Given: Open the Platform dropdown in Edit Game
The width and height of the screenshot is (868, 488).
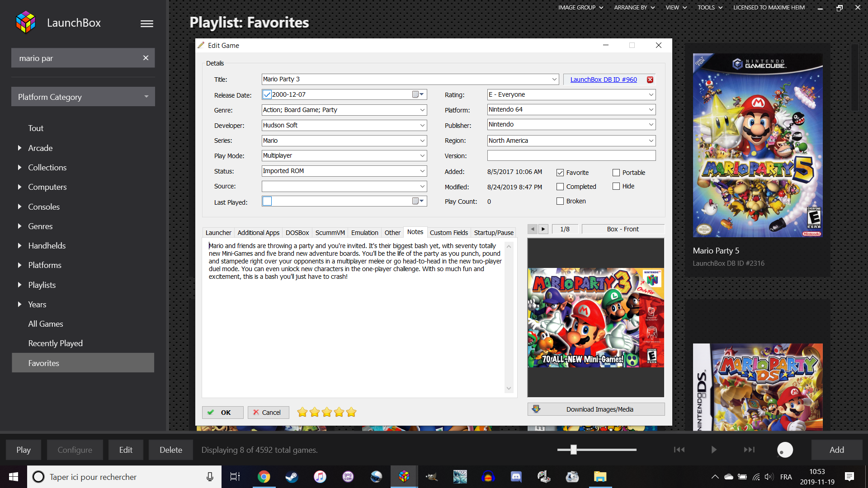Looking at the screenshot, I should pyautogui.click(x=651, y=109).
